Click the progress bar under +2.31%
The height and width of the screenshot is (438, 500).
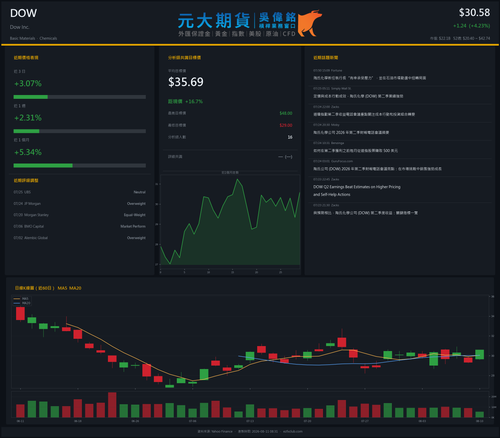point(80,131)
